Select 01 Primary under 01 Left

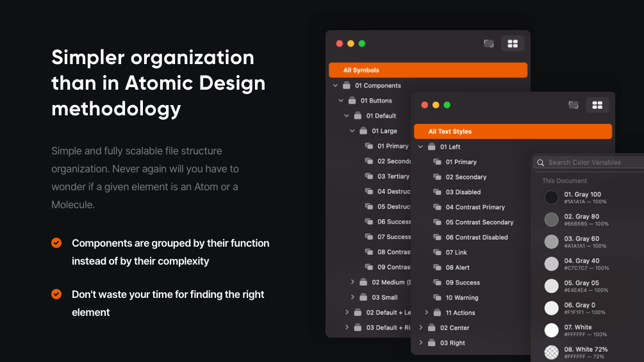461,161
